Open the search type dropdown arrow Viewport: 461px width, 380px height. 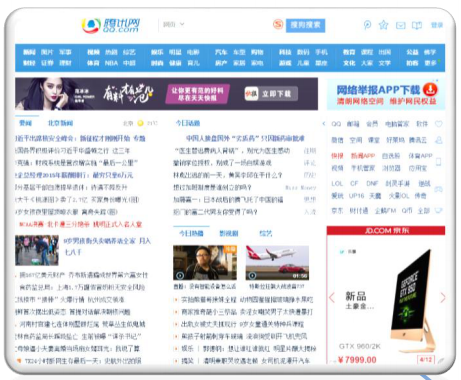182,24
